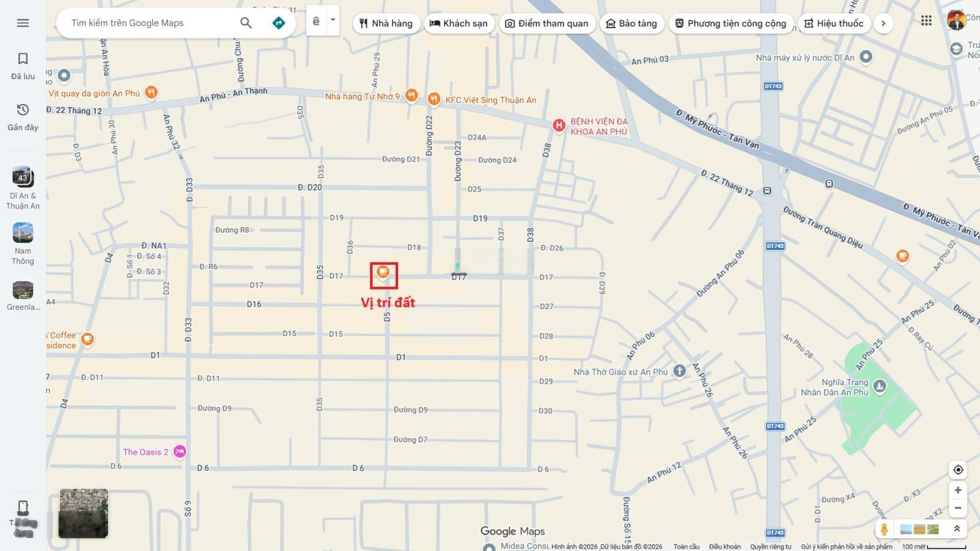Open the Gần đây recent history
The height and width of the screenshot is (551, 980).
(23, 116)
